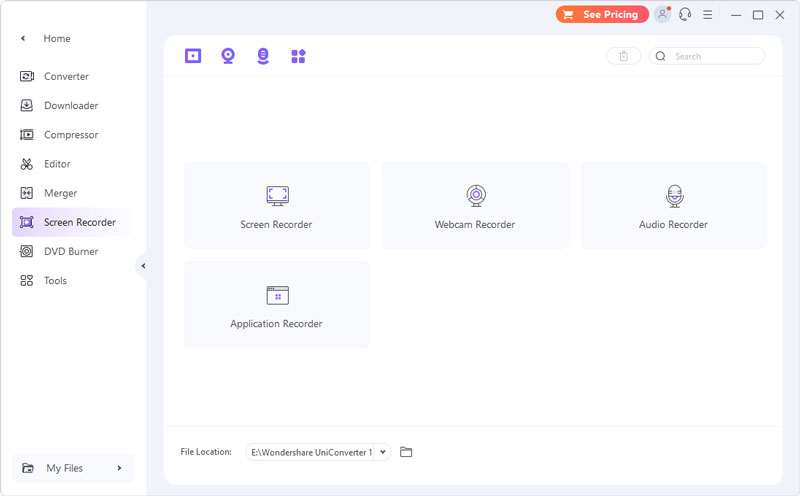Click the file location path field
This screenshot has width=800, height=496.
(311, 452)
